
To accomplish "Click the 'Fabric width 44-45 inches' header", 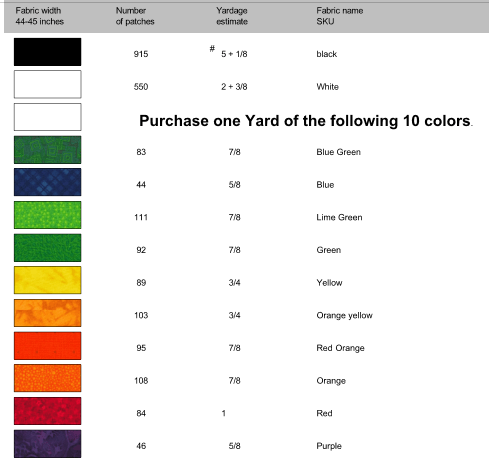I will [39, 16].
